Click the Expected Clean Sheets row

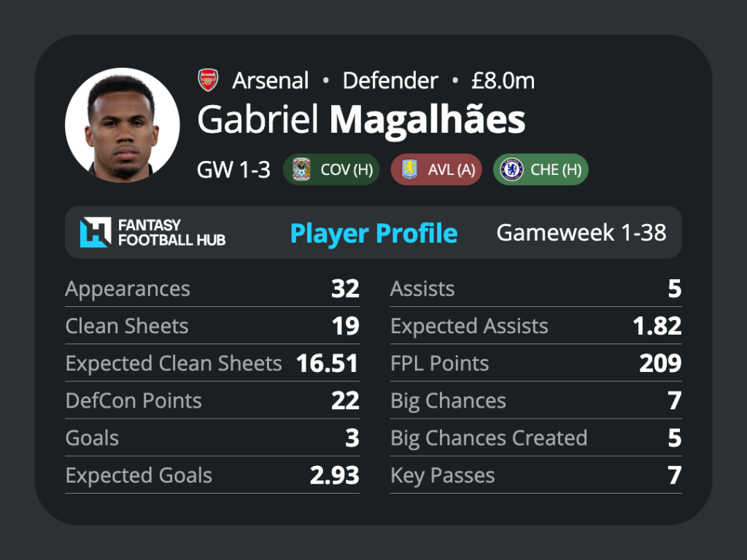pyautogui.click(x=212, y=363)
